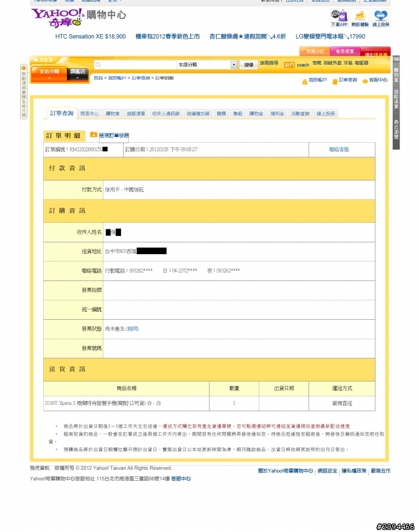Click the 電暖器 hot keyword

pyautogui.click(x=361, y=63)
